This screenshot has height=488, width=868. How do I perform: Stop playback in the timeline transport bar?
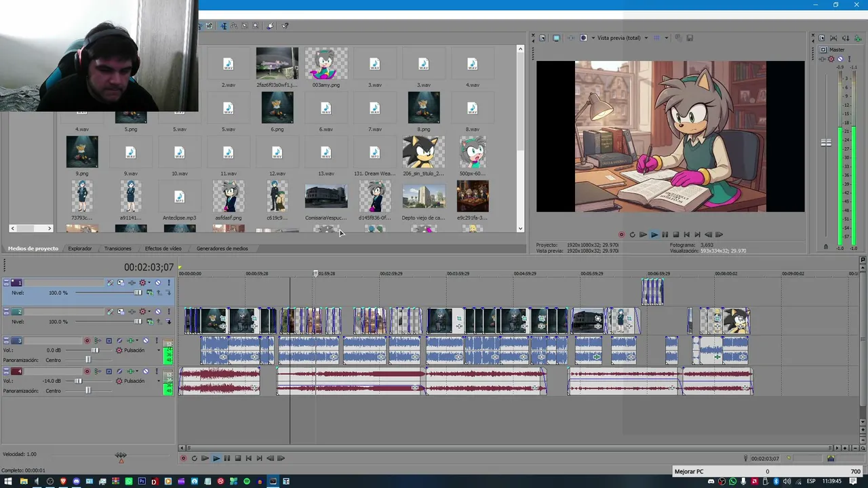237,458
